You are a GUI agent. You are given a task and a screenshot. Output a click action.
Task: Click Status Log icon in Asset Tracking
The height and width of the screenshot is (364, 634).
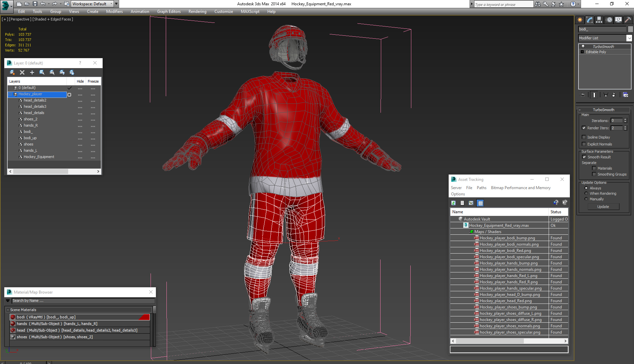[x=462, y=203]
